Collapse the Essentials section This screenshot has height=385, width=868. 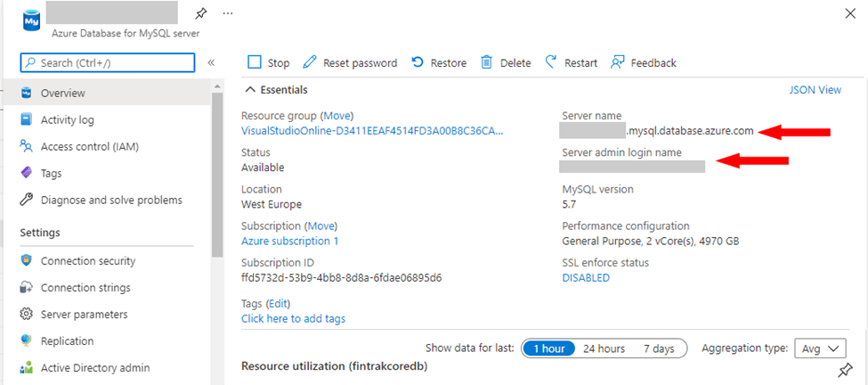click(251, 90)
